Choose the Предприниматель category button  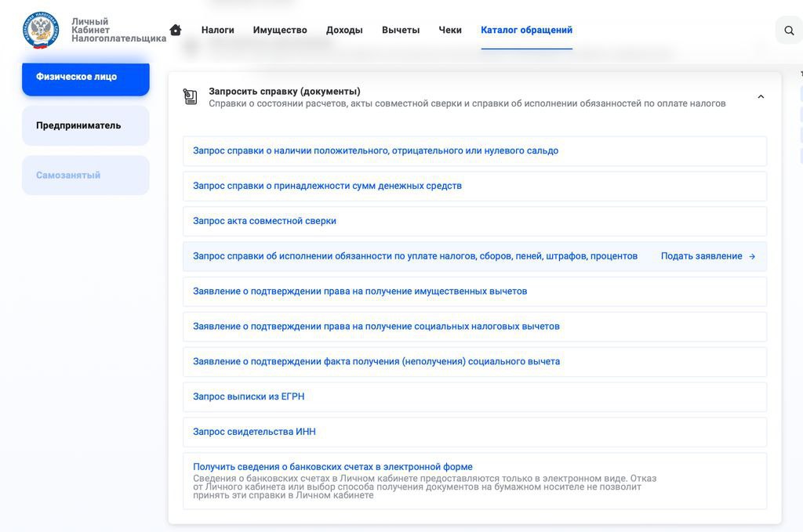tap(85, 125)
